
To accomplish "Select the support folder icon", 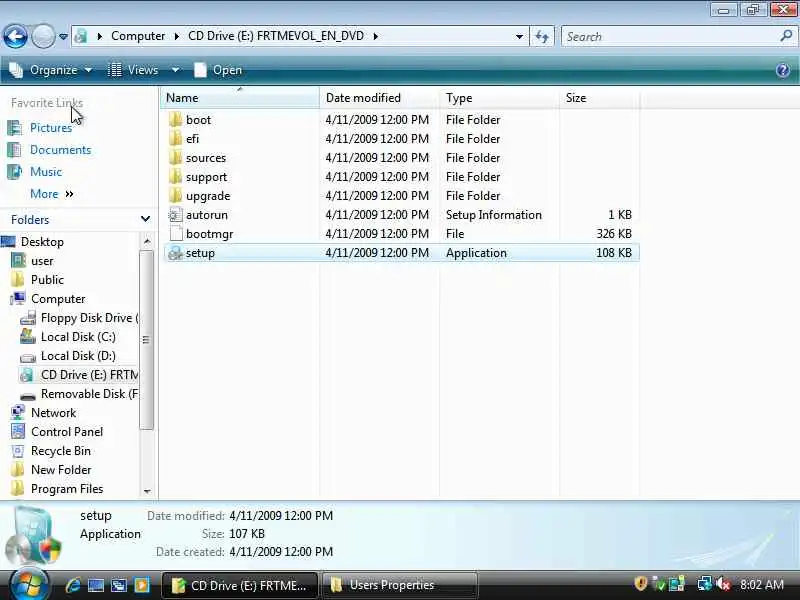I will click(x=176, y=177).
